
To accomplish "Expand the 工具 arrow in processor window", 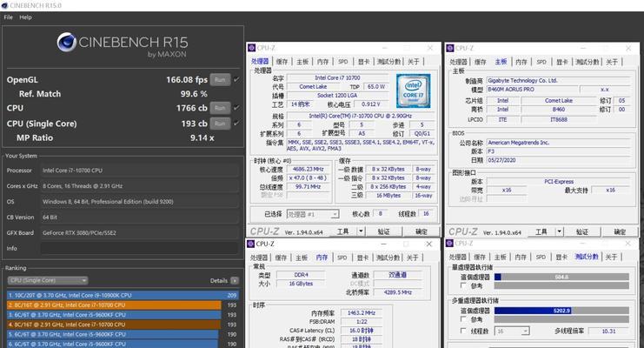I will coord(361,231).
